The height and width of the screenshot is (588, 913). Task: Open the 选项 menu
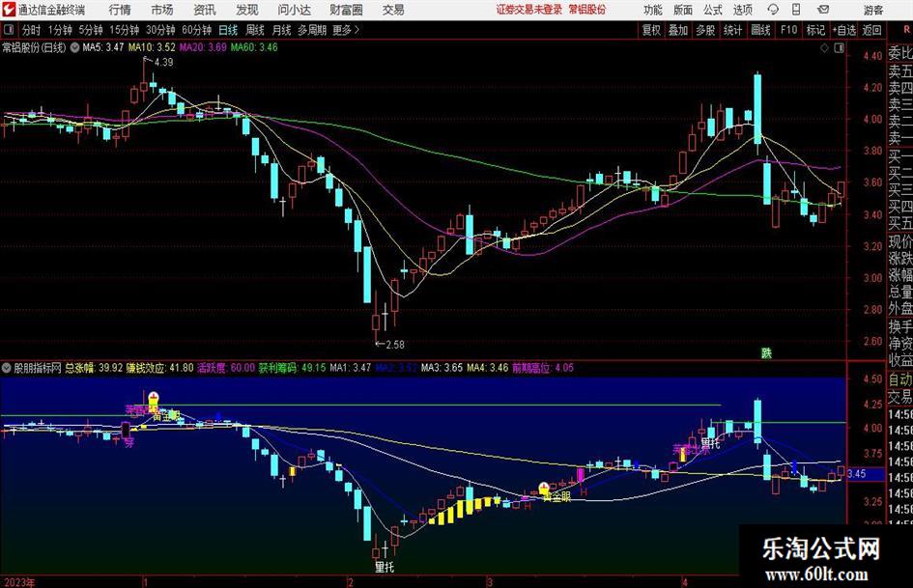[742, 10]
